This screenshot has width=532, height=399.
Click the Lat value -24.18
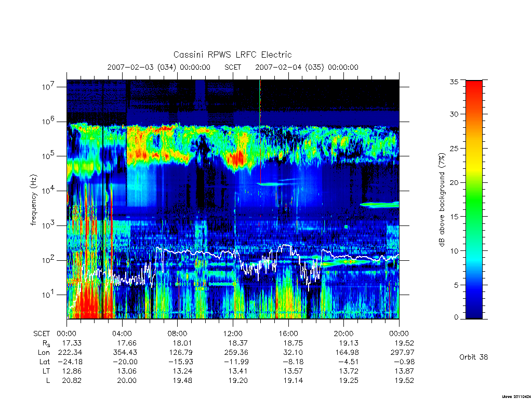click(x=70, y=362)
